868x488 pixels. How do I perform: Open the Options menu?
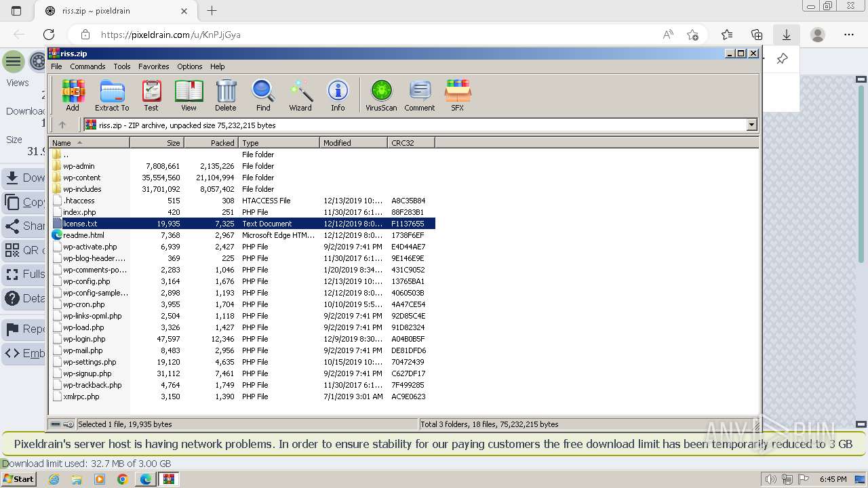pos(190,66)
